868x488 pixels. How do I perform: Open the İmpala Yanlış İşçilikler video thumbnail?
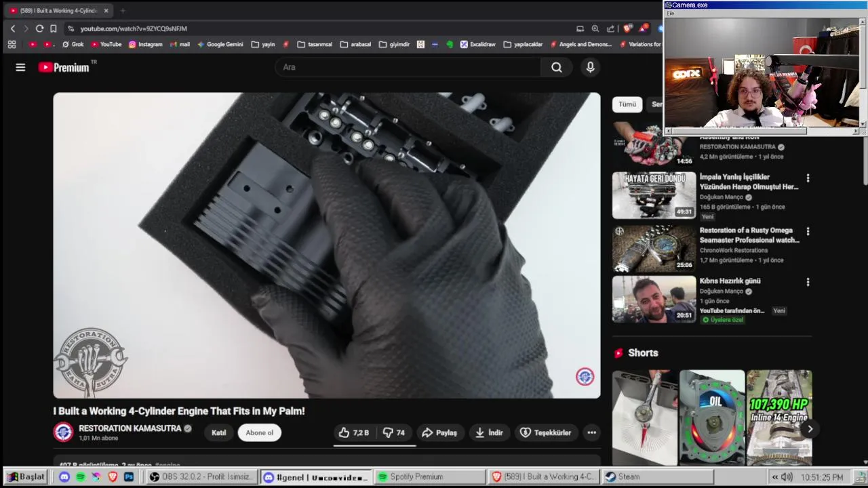click(x=654, y=195)
